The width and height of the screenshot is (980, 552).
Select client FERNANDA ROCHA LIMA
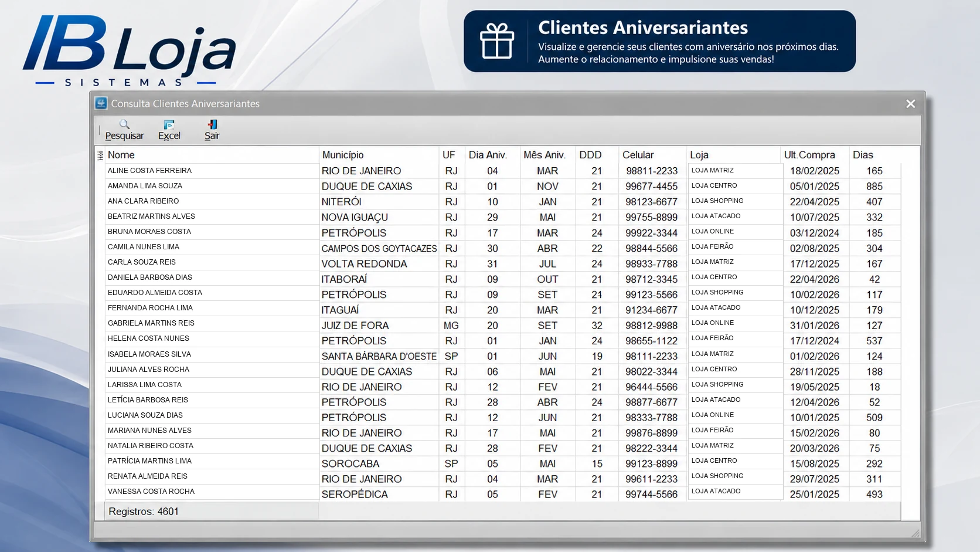(150, 308)
